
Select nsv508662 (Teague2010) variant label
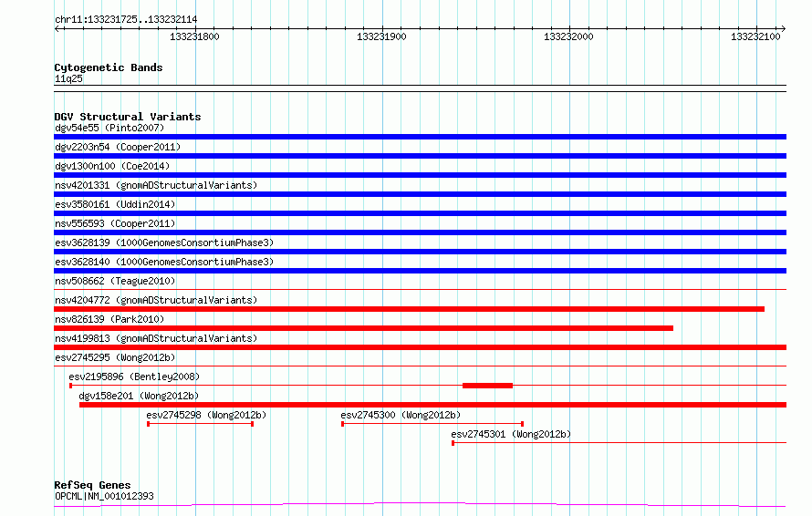pyautogui.click(x=115, y=281)
